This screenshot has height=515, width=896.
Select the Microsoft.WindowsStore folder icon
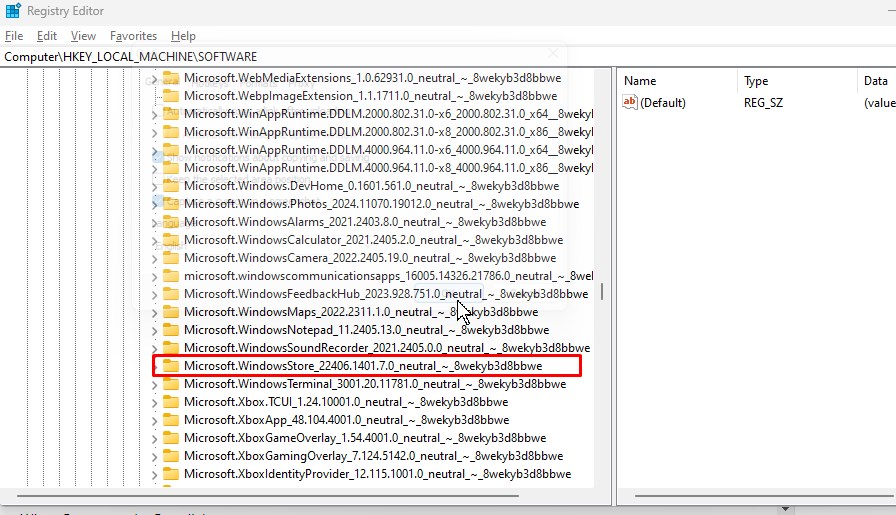click(171, 366)
